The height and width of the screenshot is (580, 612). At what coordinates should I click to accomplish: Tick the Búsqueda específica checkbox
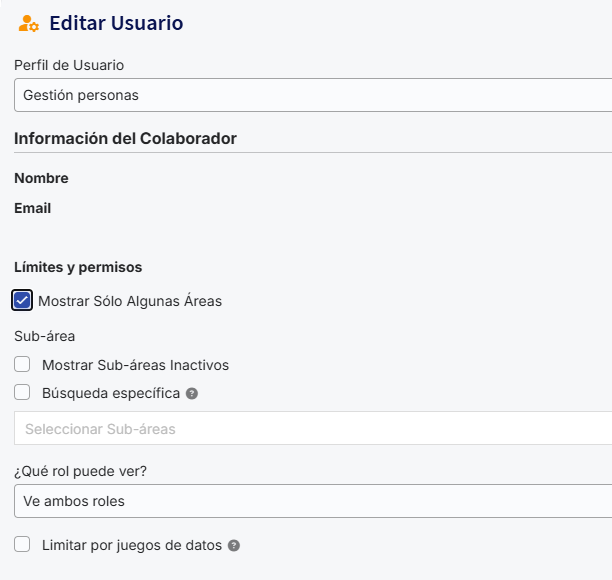click(x=22, y=393)
